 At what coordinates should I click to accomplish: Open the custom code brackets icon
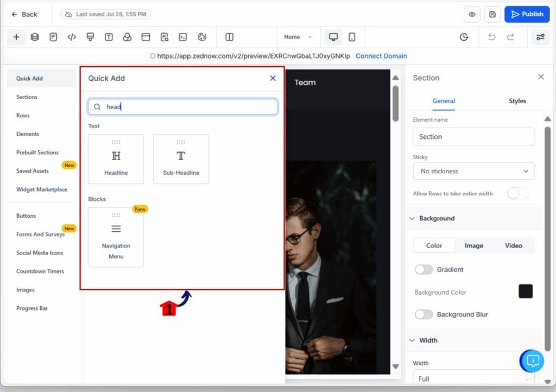[x=72, y=37]
